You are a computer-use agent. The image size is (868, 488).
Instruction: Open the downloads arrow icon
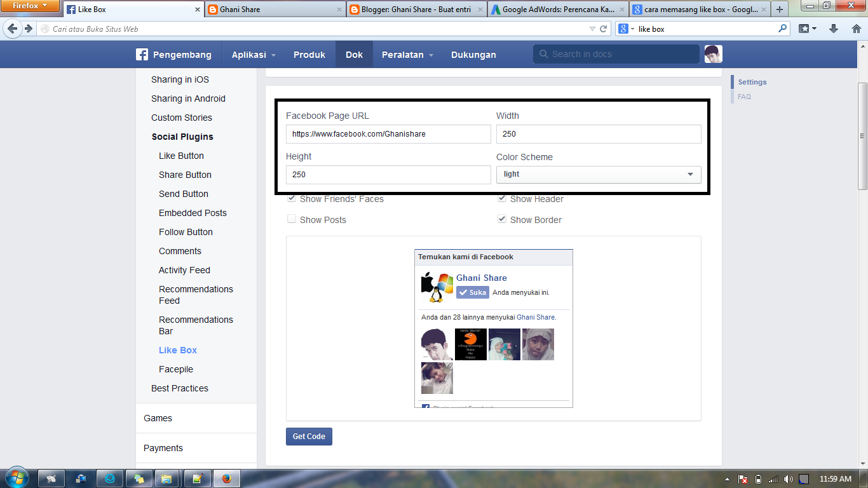[834, 29]
